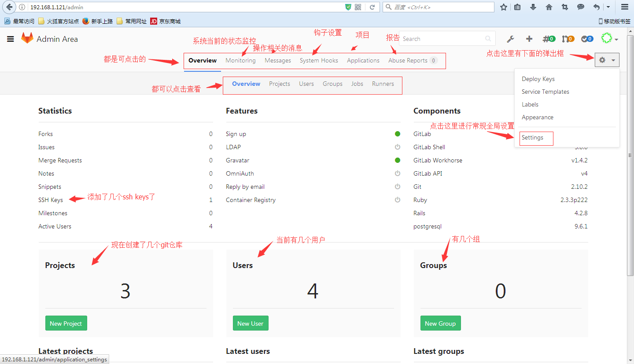The width and height of the screenshot is (634, 364).
Task: Click the New Project button
Action: [66, 324]
